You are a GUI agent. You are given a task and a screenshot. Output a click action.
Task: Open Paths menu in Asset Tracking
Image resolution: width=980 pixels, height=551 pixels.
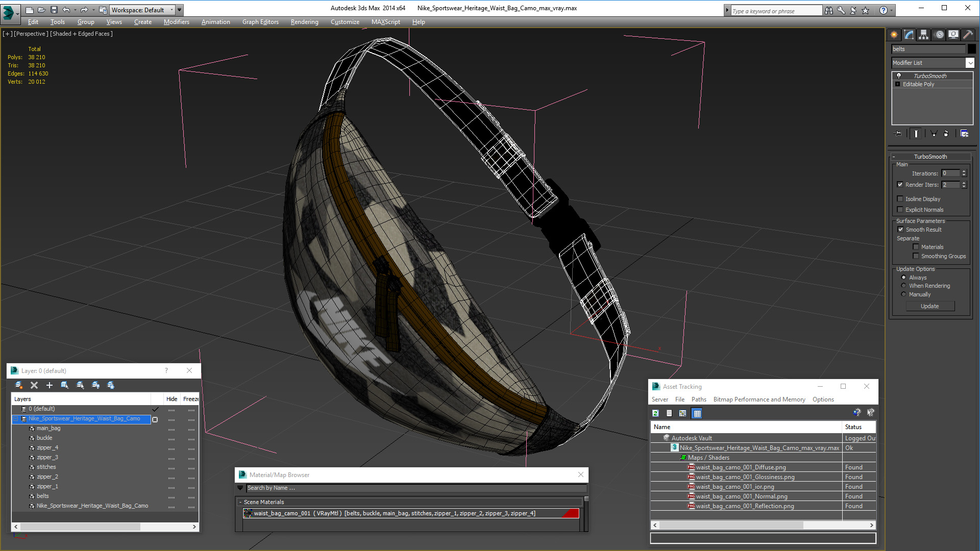click(x=699, y=399)
